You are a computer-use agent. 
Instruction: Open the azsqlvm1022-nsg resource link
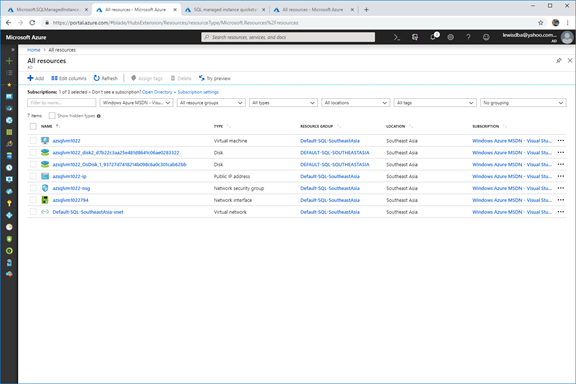71,188
